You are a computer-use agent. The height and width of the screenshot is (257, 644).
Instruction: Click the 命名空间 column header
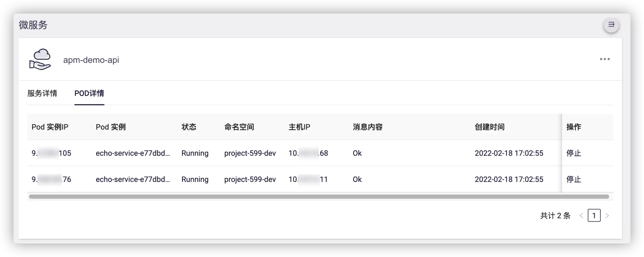239,127
